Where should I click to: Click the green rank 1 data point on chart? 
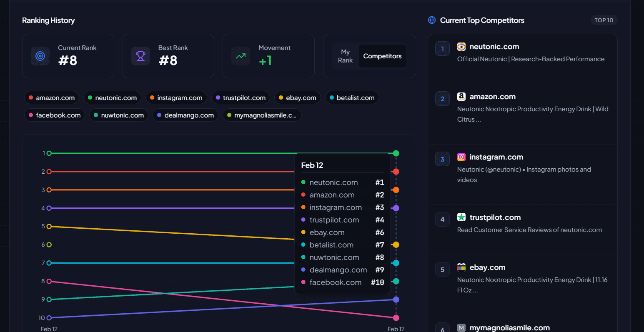(x=396, y=153)
